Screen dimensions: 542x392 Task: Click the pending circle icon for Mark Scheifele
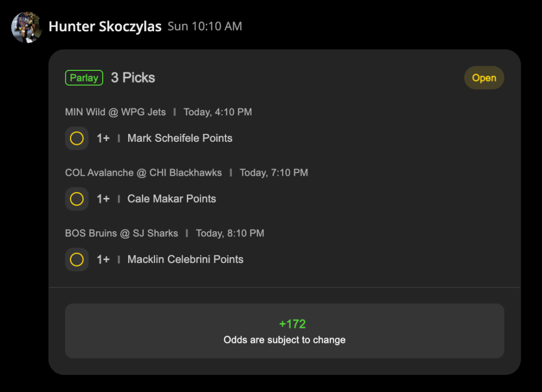(77, 139)
